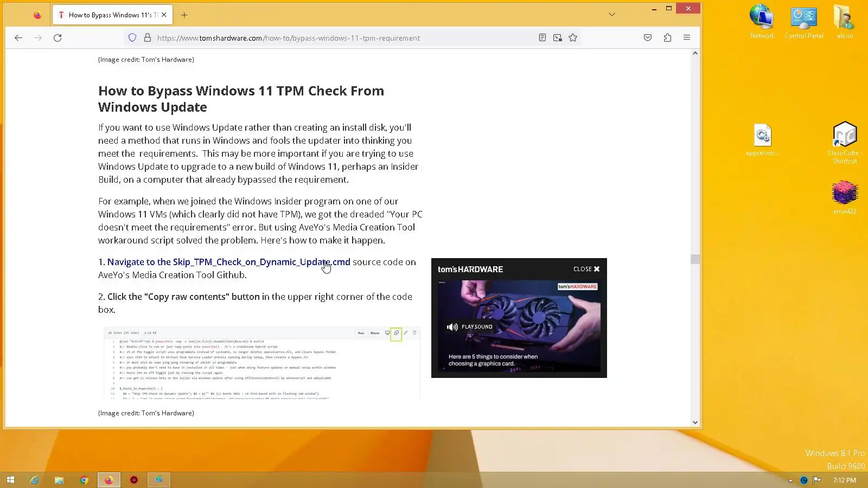Open the 7:12 PM clock
This screenshot has width=868, height=488.
tap(845, 480)
